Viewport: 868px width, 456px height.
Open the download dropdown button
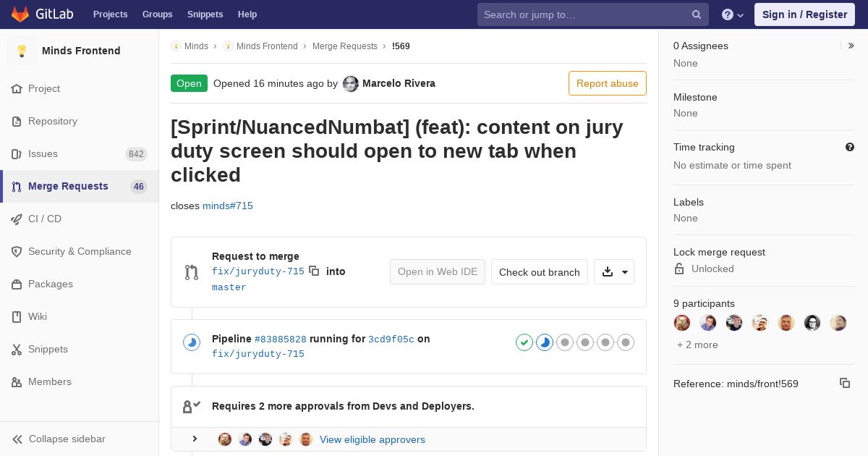614,271
